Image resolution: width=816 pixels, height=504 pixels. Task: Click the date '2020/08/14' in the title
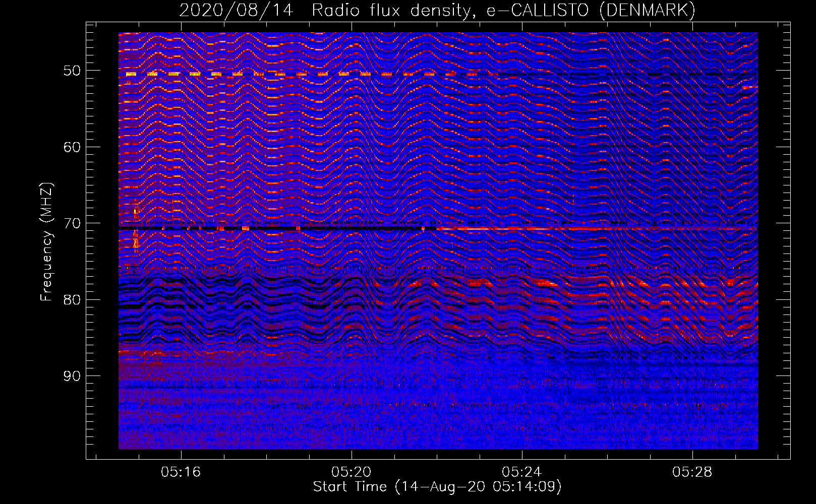[x=236, y=11]
